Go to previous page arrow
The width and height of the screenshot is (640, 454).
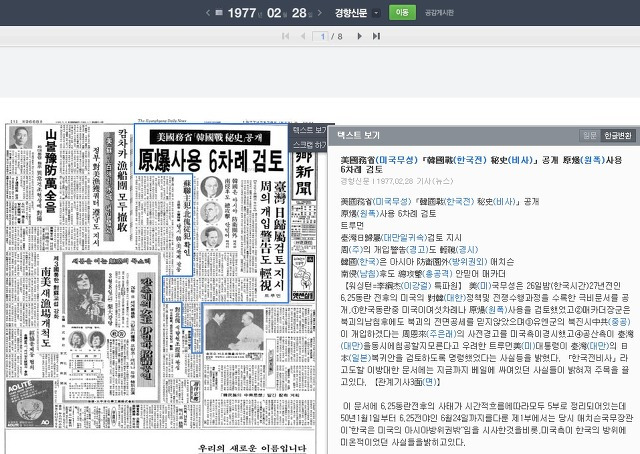point(303,36)
